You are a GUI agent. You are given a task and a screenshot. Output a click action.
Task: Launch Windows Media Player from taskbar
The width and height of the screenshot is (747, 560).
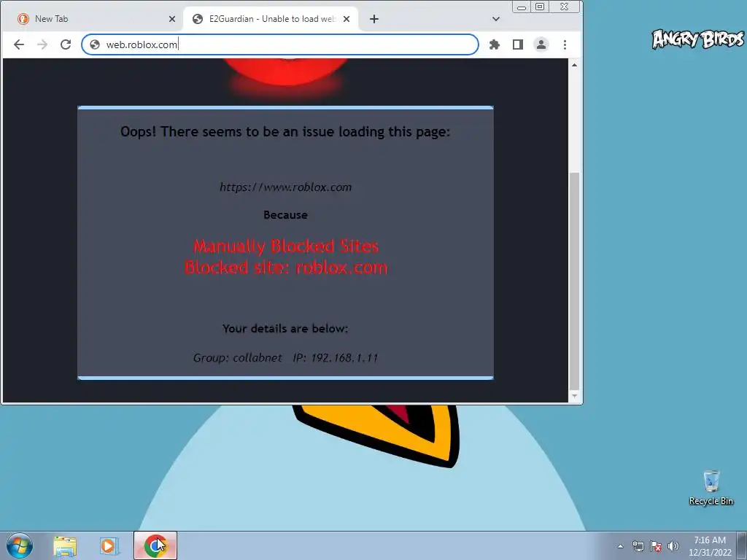click(x=109, y=545)
